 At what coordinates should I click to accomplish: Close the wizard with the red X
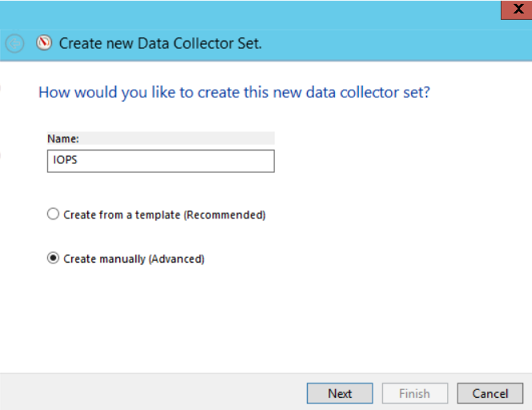pyautogui.click(x=517, y=10)
